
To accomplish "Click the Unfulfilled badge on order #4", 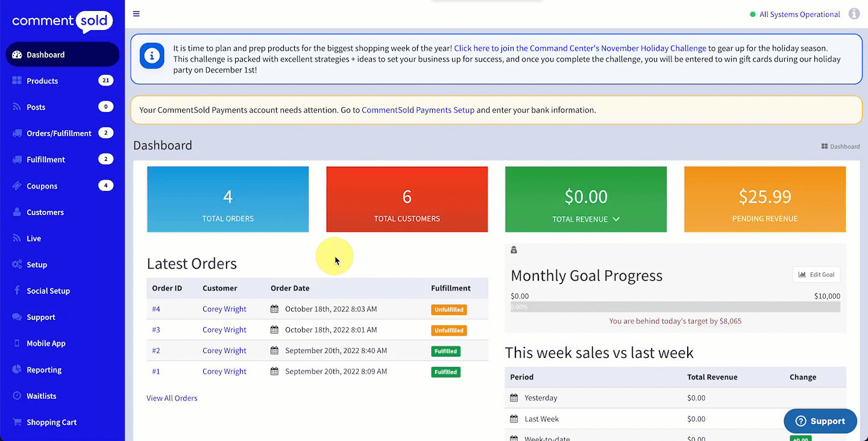I will (x=449, y=310).
